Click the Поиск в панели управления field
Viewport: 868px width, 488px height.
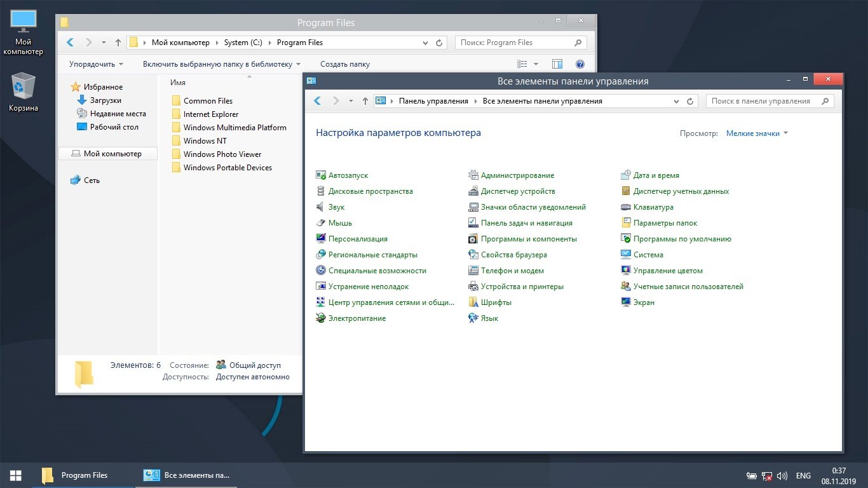[761, 101]
